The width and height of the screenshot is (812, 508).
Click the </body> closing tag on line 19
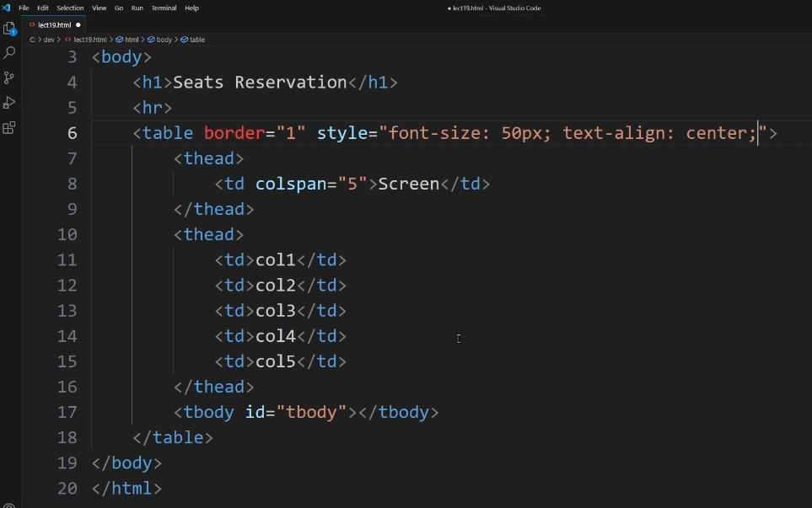[126, 463]
